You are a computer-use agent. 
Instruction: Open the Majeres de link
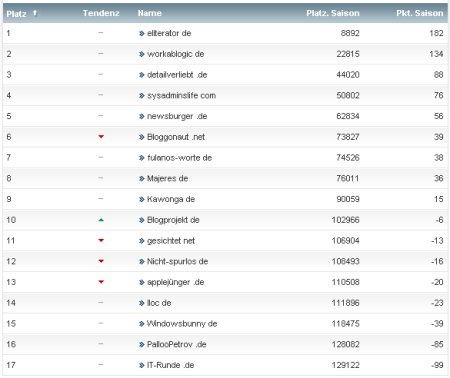tap(167, 178)
